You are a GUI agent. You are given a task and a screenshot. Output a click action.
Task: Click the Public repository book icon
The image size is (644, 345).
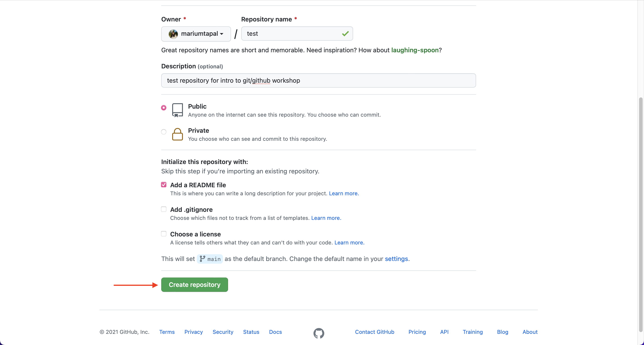[178, 110]
